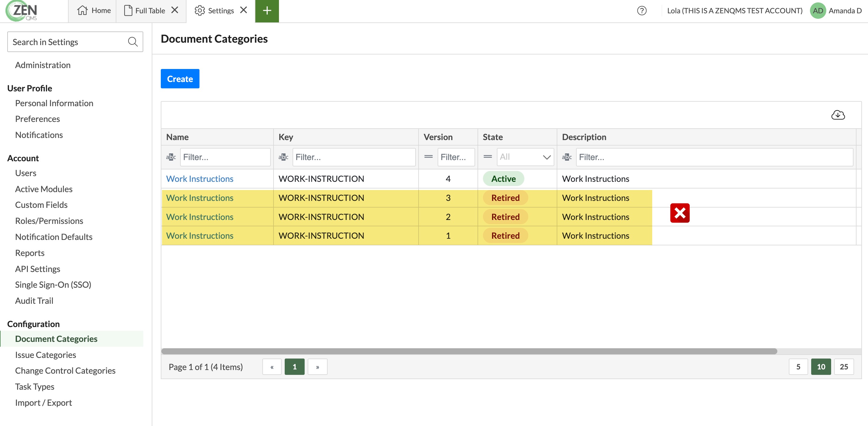Image resolution: width=868 pixels, height=426 pixels.
Task: Open Issue Categories
Action: 46,355
